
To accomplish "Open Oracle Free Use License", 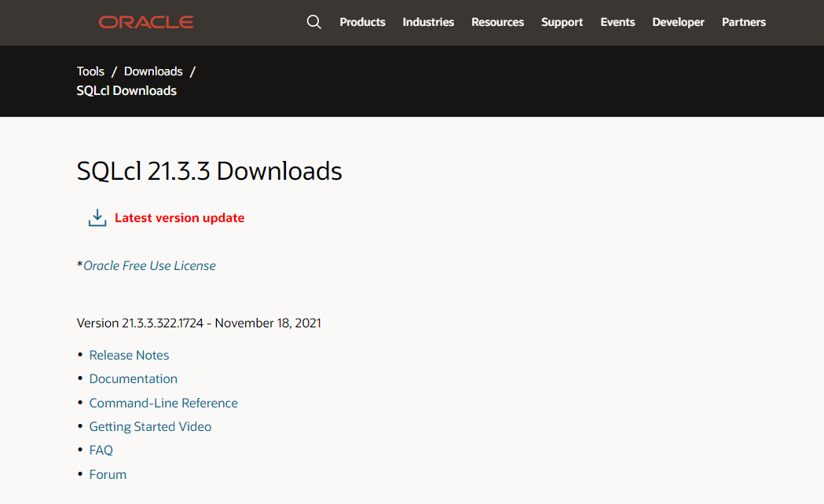I will (149, 265).
